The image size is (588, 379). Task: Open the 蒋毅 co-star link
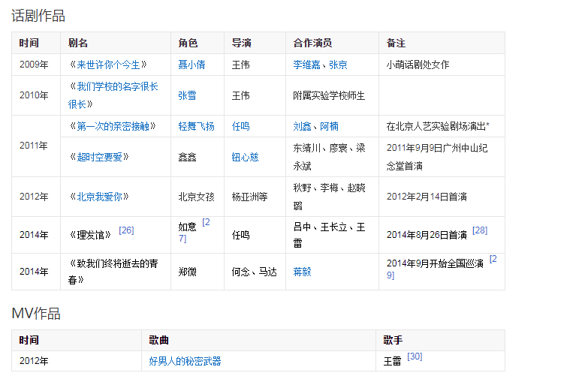(302, 272)
